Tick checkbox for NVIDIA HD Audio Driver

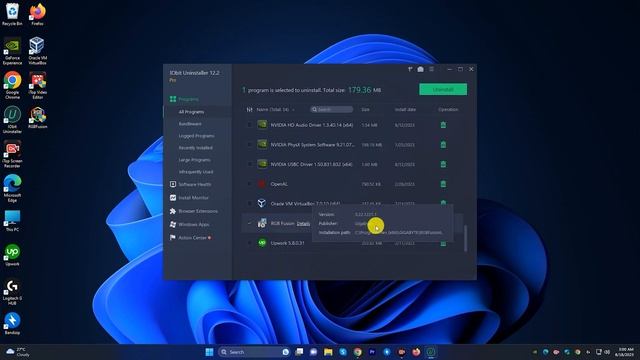pos(249,125)
